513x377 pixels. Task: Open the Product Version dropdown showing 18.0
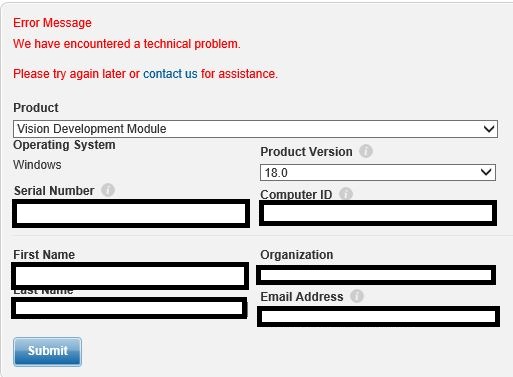pyautogui.click(x=378, y=173)
